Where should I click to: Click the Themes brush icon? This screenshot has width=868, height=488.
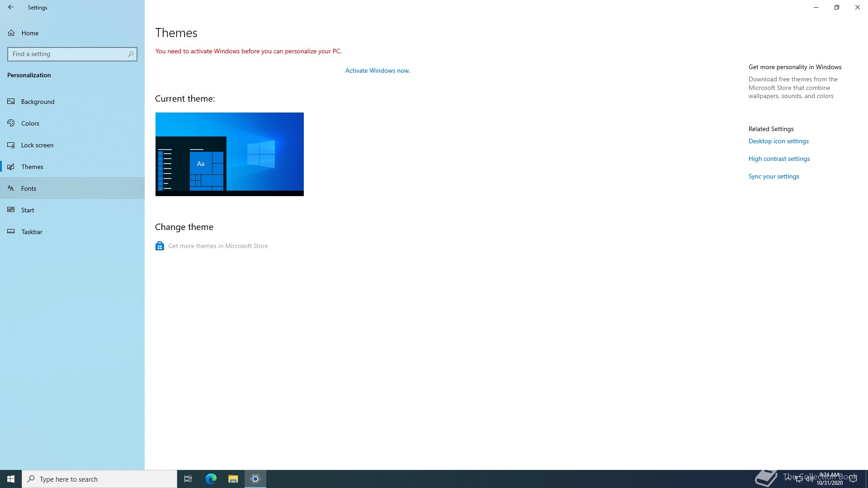pos(11,167)
